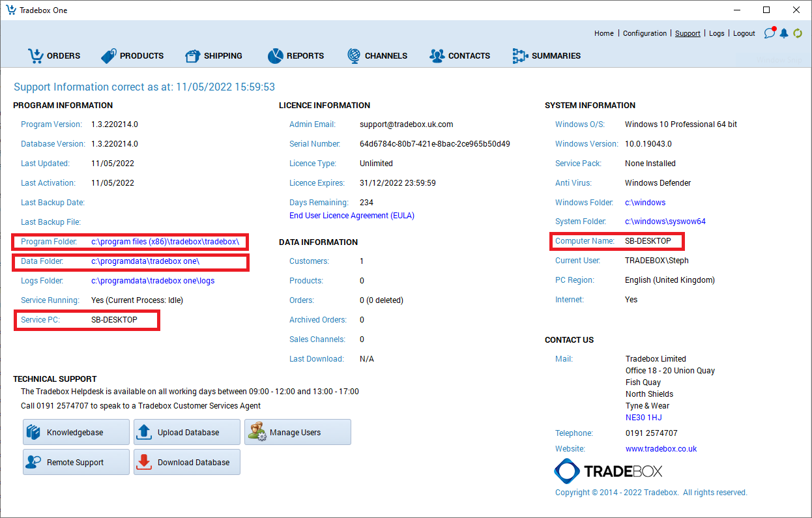The image size is (812, 518).
Task: Open the Summaries diagram icon
Action: [x=520, y=56]
